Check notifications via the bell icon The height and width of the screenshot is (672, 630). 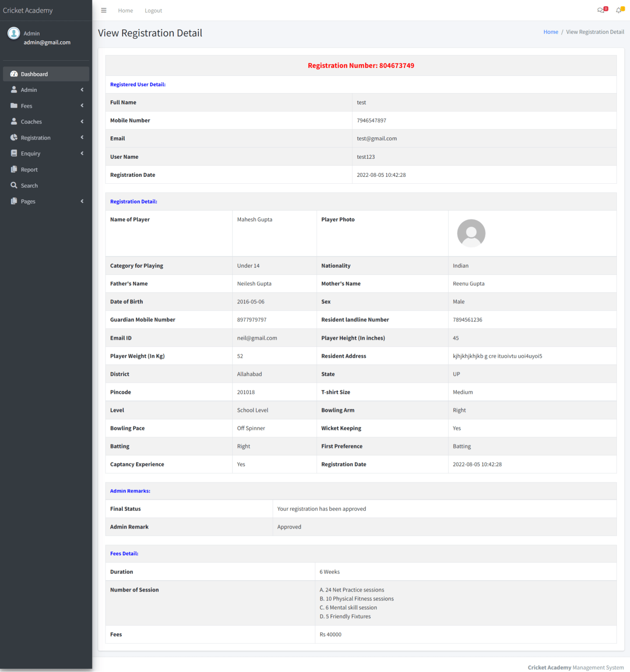tap(619, 10)
